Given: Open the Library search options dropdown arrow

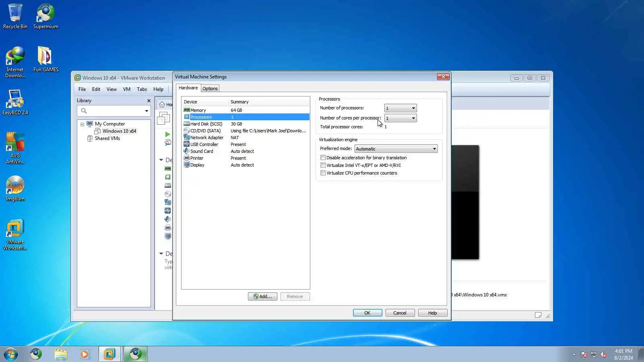Looking at the screenshot, I should [147, 111].
